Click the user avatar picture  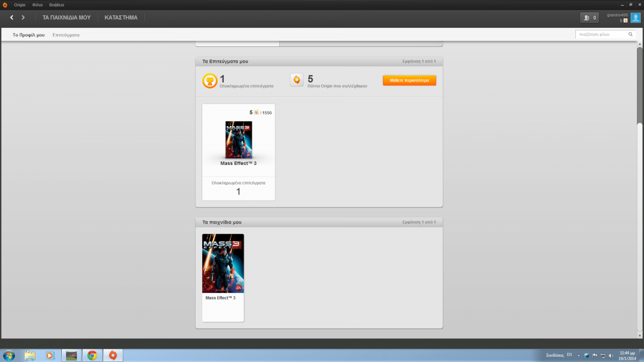(635, 18)
